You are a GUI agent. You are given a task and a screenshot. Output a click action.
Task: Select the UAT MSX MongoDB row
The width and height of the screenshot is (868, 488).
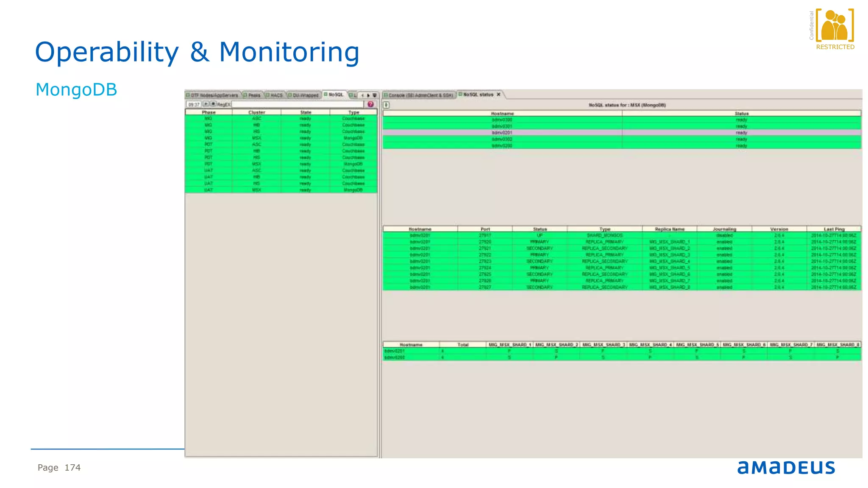pos(281,190)
